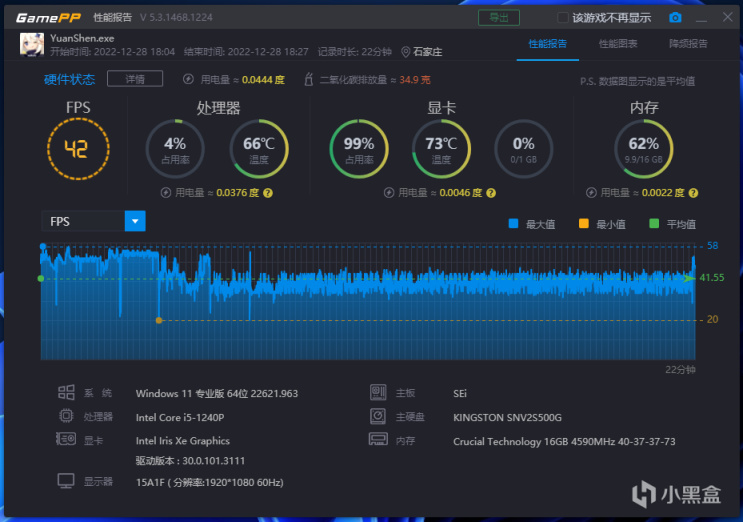Viewport: 743px width, 522px height.
Task: Click the location pin icon beside 石家庄
Action: coord(406,52)
